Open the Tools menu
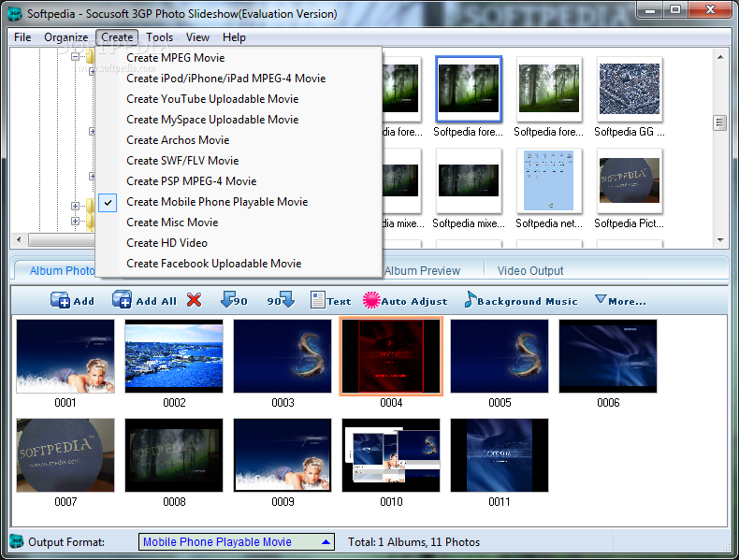Viewport: 739px width, 560px height. click(x=159, y=37)
